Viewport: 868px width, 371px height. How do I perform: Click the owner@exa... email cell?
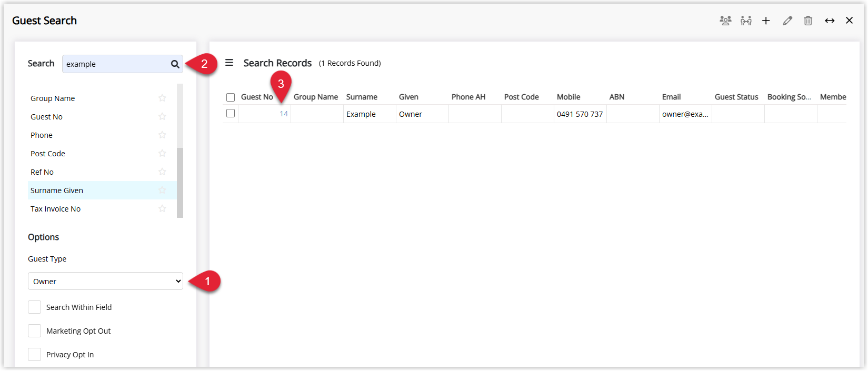tap(685, 114)
